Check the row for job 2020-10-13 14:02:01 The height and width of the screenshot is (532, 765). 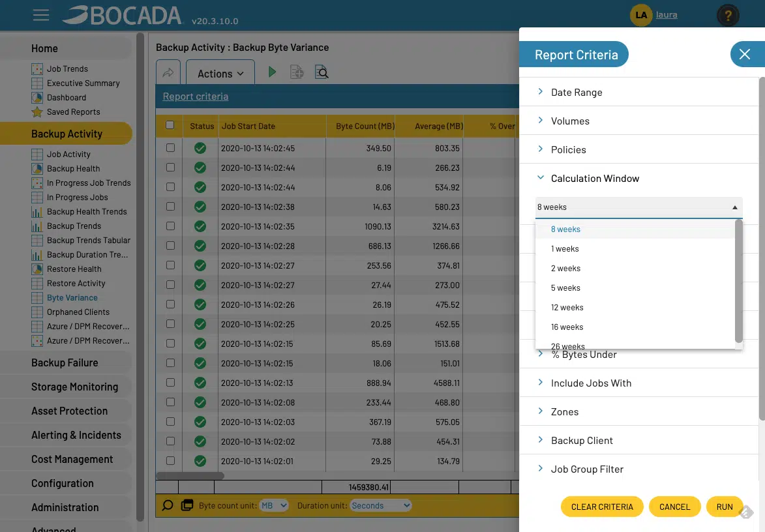pyautogui.click(x=170, y=460)
